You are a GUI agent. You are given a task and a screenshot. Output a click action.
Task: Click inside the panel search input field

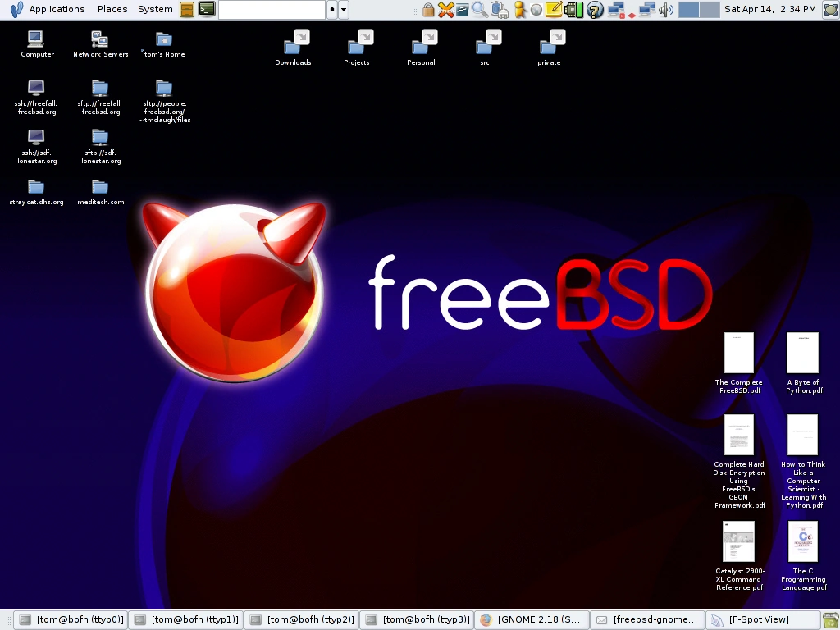pos(271,10)
